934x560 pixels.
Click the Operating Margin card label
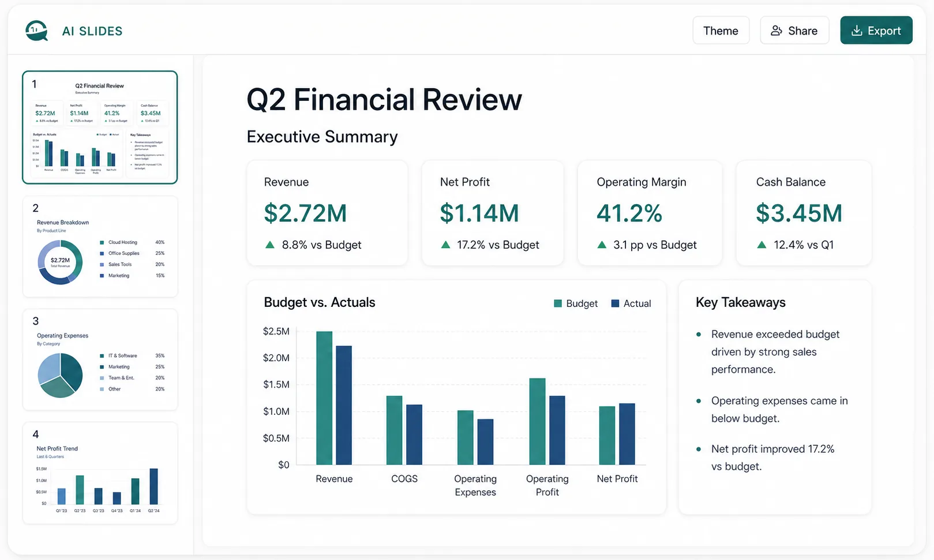click(642, 182)
